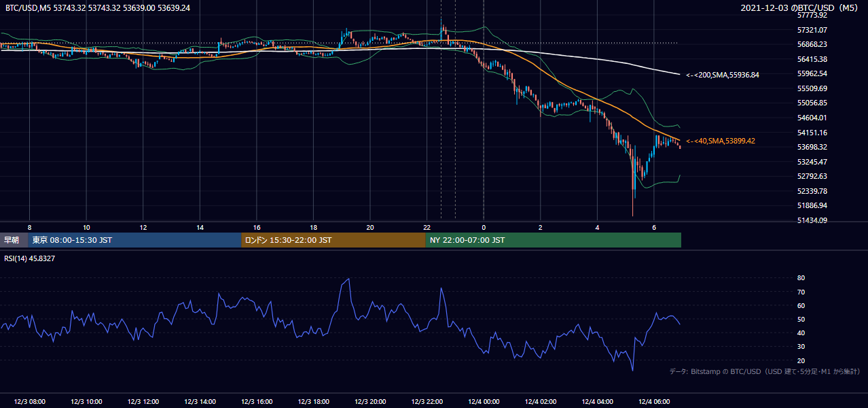Click the 12/3 12:00 time label
This screenshot has height=408, width=868.
point(143,402)
